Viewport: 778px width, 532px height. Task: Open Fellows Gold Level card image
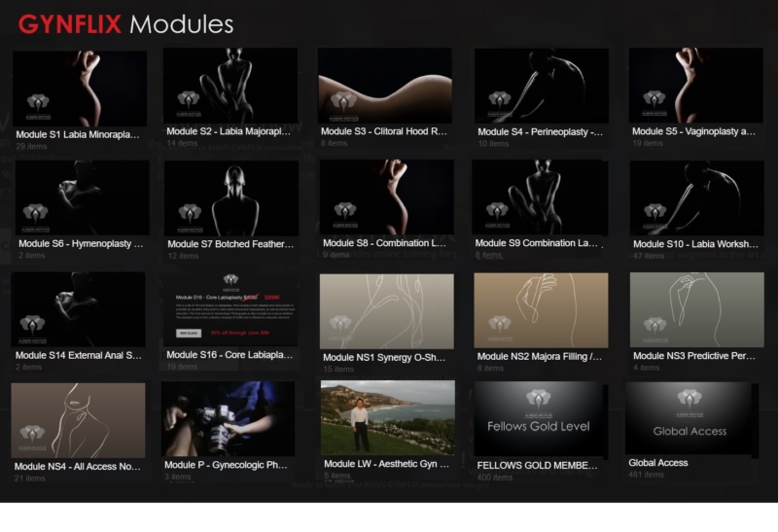point(541,419)
